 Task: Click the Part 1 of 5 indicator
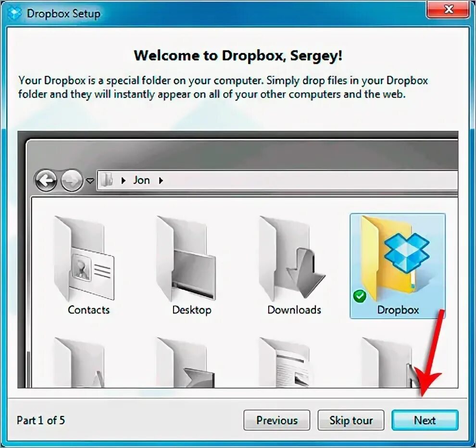click(41, 421)
